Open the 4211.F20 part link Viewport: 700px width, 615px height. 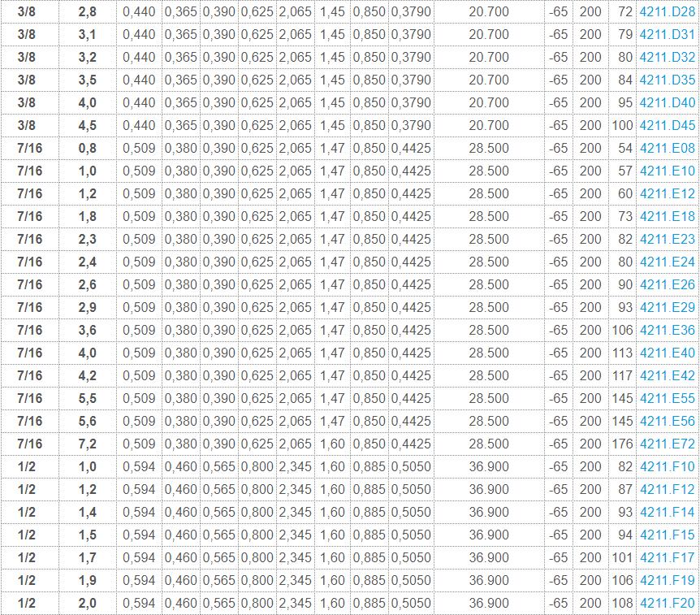click(667, 604)
